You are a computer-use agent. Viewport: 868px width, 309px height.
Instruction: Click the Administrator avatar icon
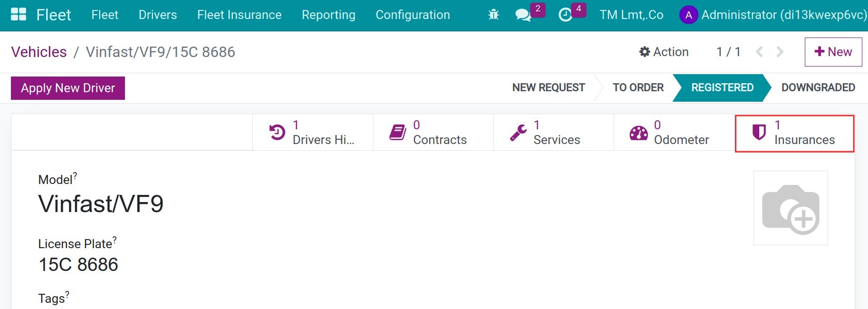tap(688, 15)
